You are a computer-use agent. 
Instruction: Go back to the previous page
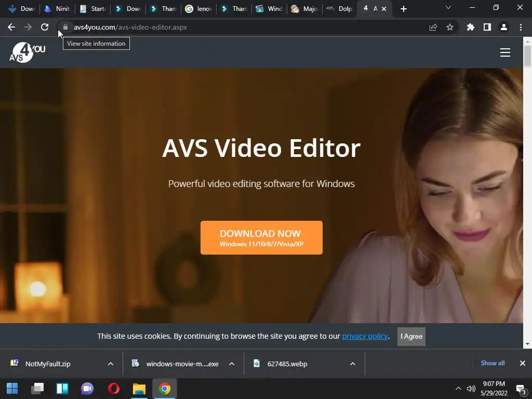click(x=11, y=27)
